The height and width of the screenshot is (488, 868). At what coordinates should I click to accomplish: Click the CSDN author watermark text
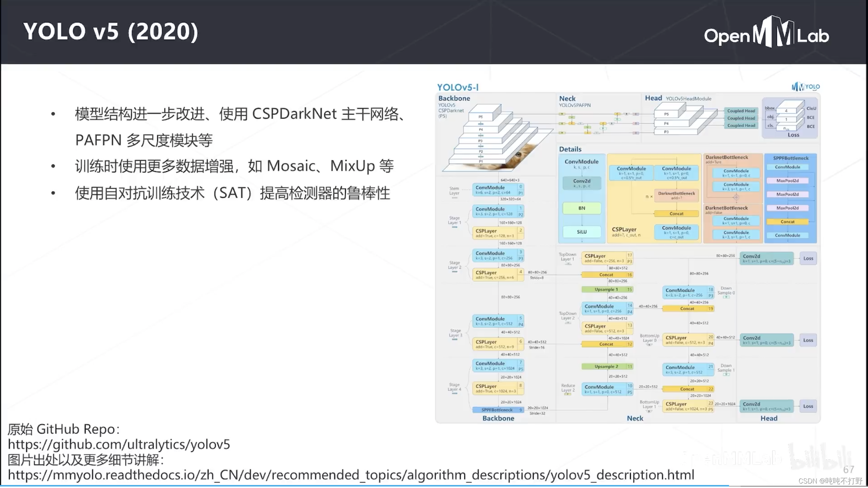[830, 481]
